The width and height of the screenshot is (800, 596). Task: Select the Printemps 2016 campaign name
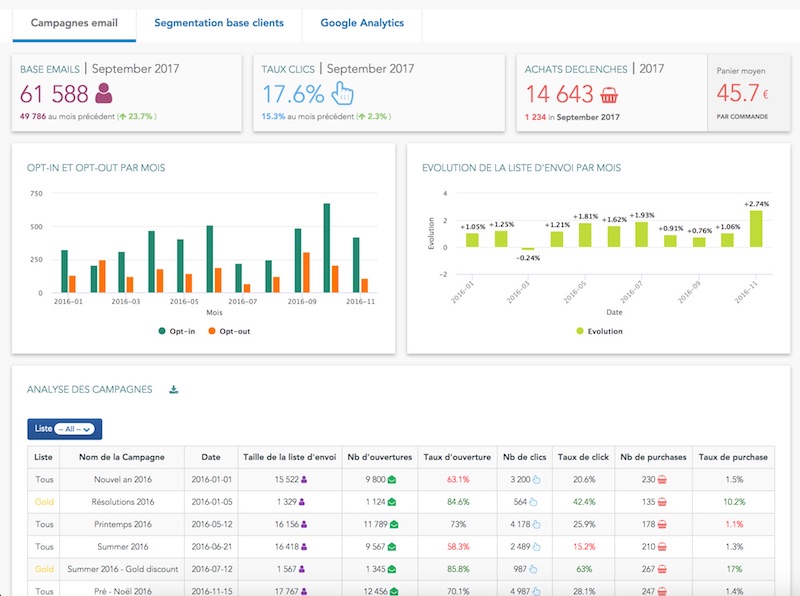(122, 525)
